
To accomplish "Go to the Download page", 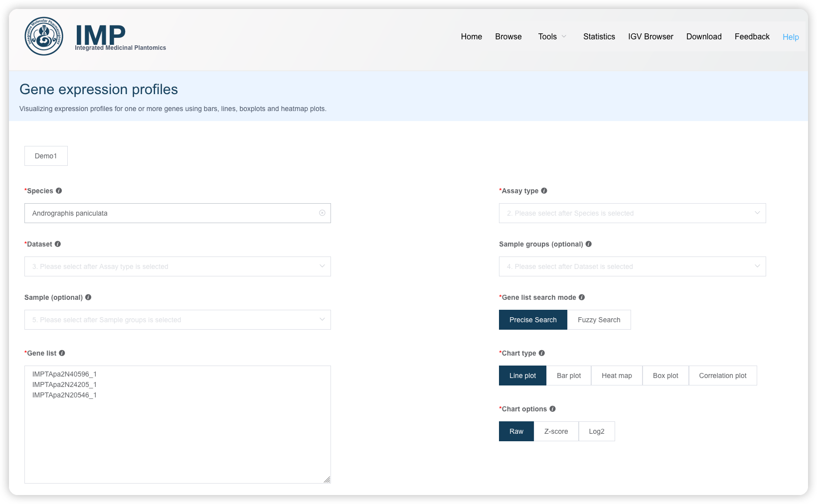I will pyautogui.click(x=704, y=36).
